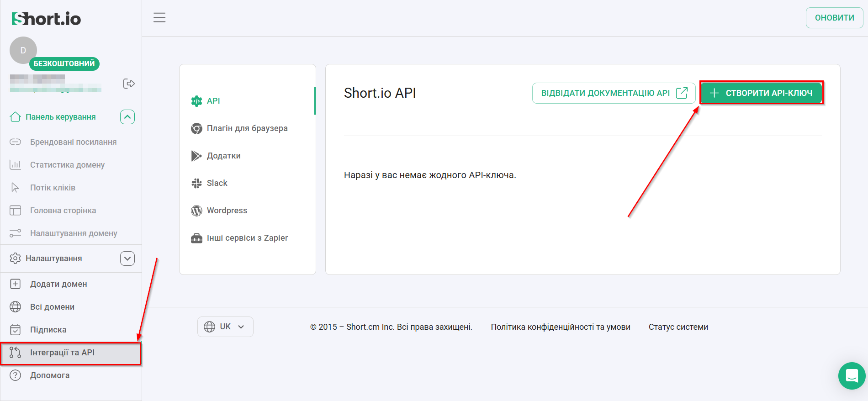Image resolution: width=868 pixels, height=401 pixels.
Task: Click the Chrome icon for Плагін для браузера
Action: 196,128
